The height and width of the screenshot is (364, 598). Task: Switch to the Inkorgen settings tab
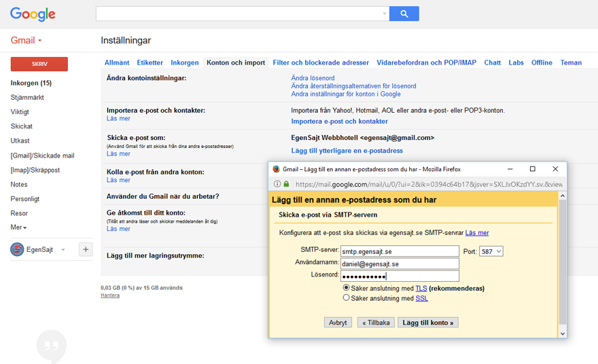tap(185, 62)
